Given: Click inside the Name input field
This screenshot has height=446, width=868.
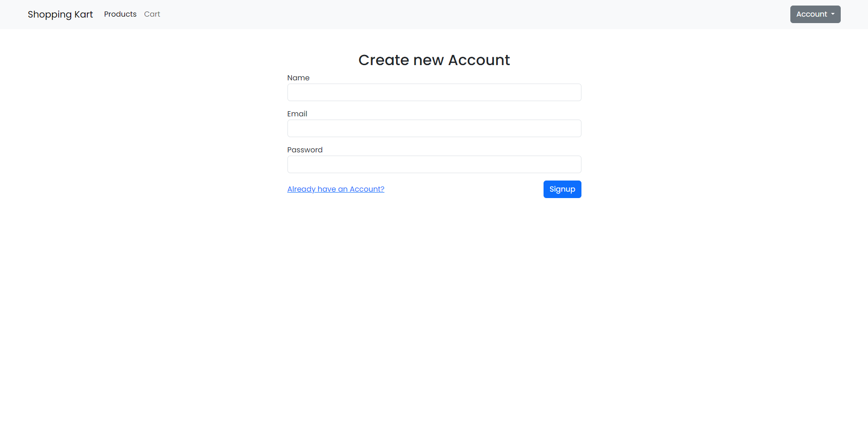Looking at the screenshot, I should pyautogui.click(x=434, y=92).
